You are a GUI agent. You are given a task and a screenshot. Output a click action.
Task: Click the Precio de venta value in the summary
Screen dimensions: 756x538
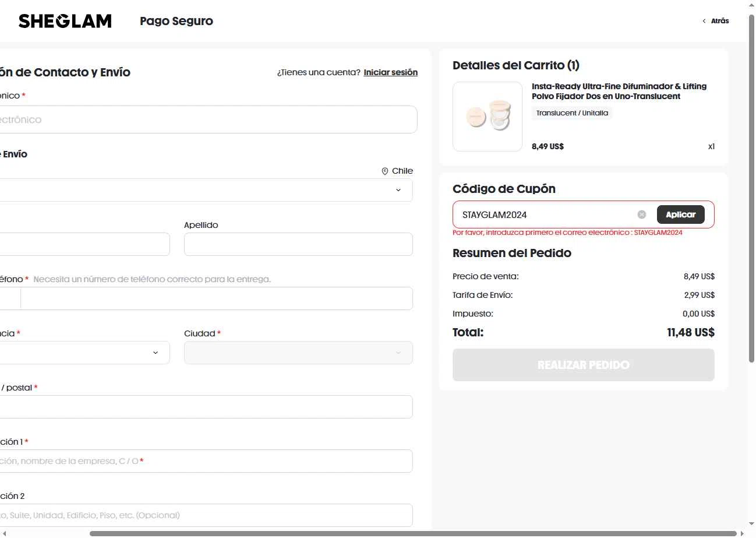tap(700, 276)
